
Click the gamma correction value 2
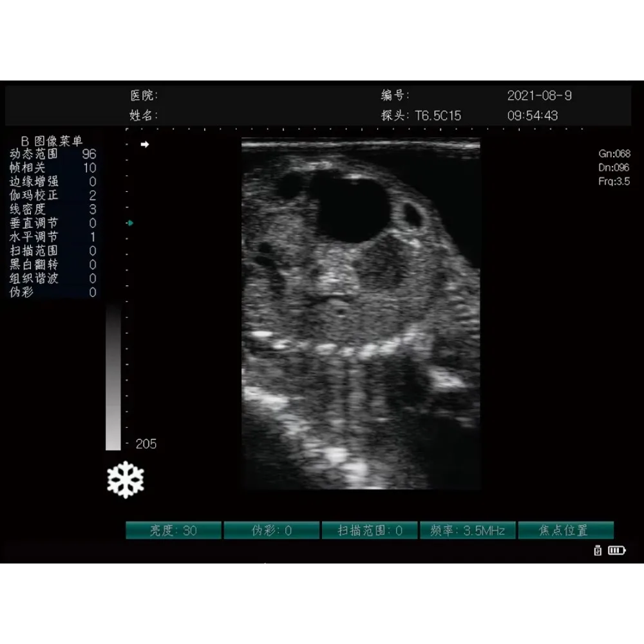point(93,196)
